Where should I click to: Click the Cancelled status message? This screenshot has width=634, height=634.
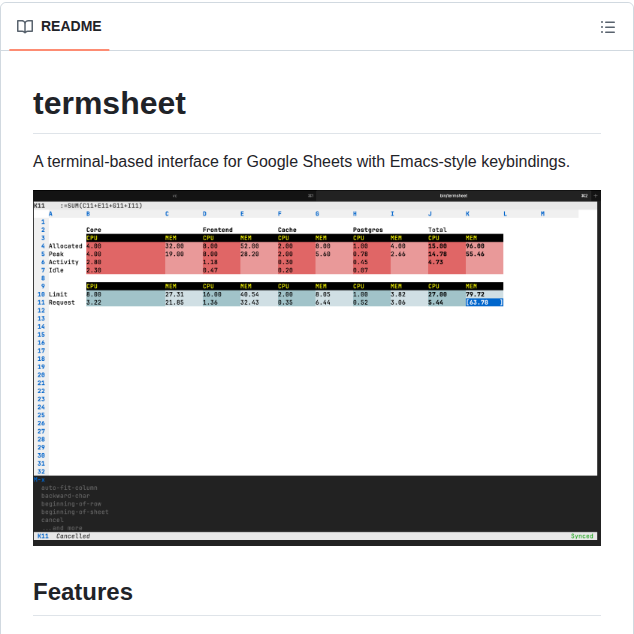(x=72, y=536)
